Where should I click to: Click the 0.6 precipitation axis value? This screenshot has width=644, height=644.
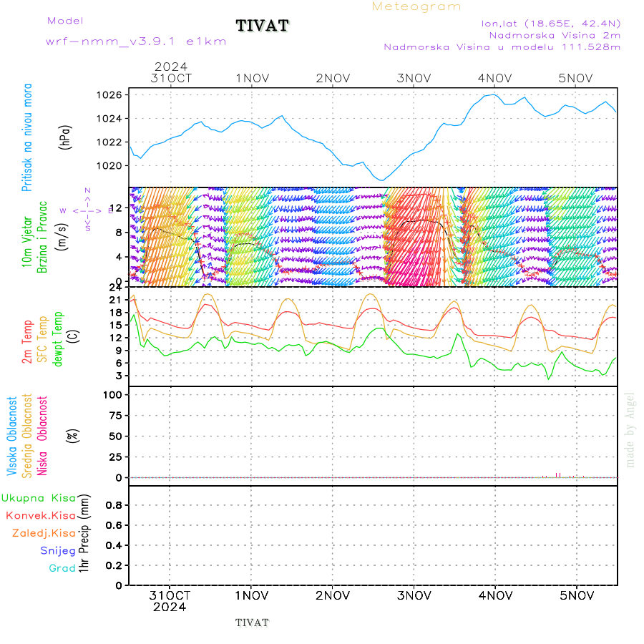coord(114,526)
